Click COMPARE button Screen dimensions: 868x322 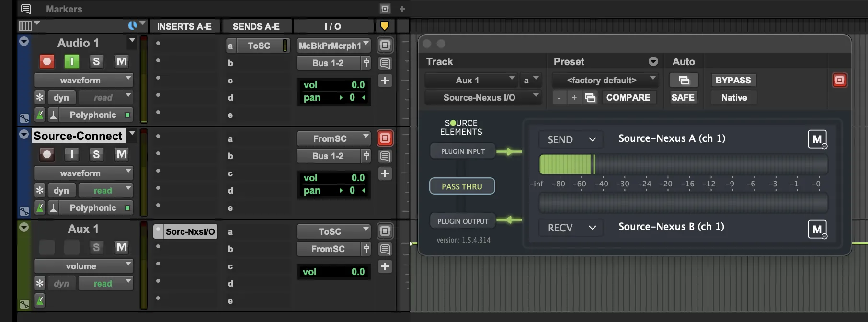pyautogui.click(x=628, y=97)
